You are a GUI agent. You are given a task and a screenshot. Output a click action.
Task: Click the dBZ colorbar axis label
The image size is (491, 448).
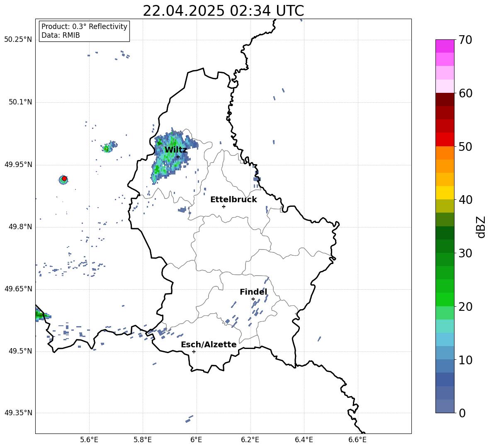coord(481,227)
